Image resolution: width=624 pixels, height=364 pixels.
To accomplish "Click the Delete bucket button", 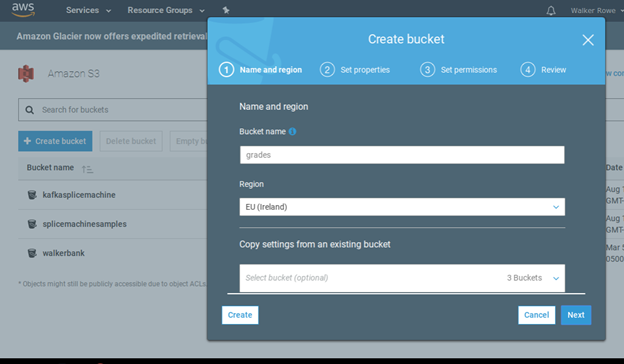I will 131,141.
